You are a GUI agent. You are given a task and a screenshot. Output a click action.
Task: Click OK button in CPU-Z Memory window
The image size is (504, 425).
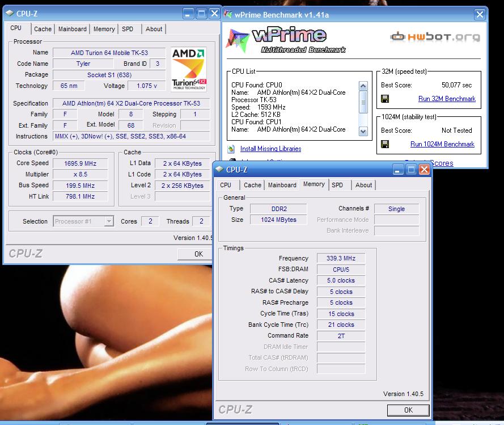pyautogui.click(x=408, y=410)
